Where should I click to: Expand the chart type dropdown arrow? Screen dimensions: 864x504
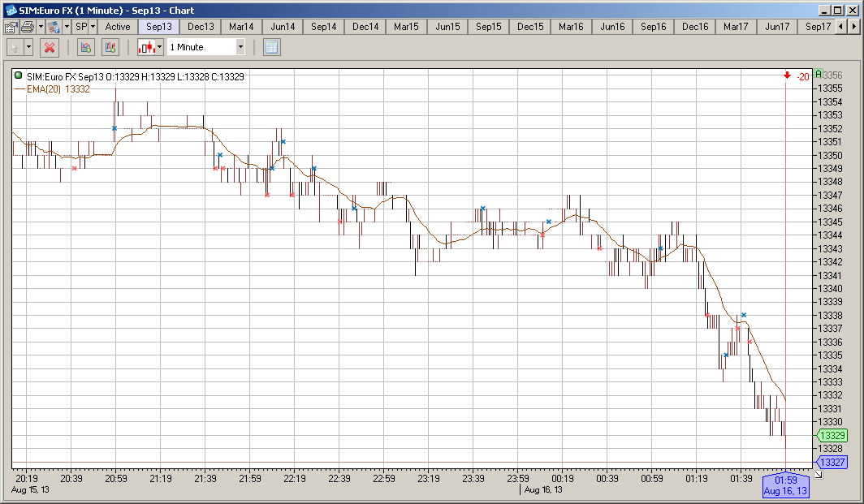coord(160,47)
